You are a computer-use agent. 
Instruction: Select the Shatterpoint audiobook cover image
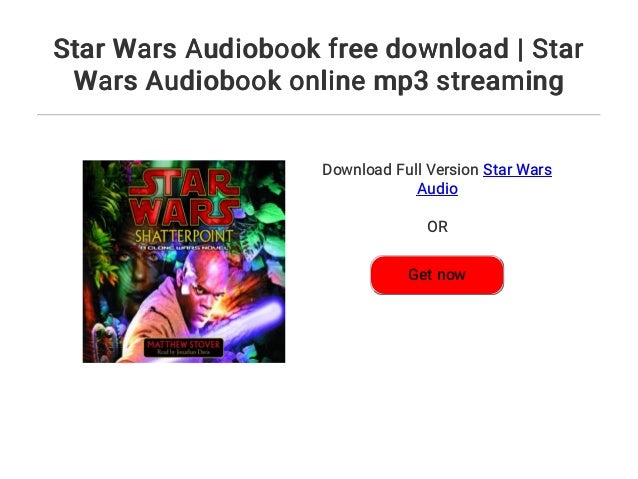tap(184, 261)
